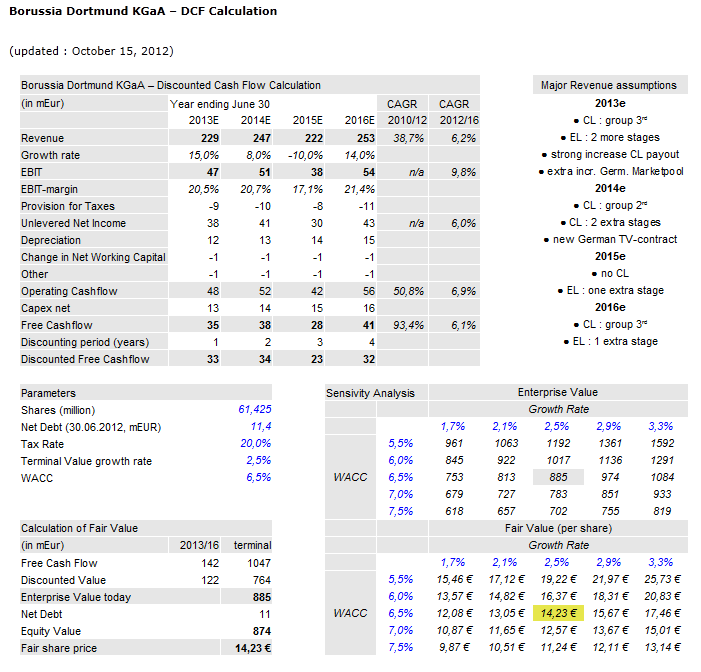Click the 2016E Free Cashflow value 41
This screenshot has width=701, height=672.
click(x=367, y=325)
